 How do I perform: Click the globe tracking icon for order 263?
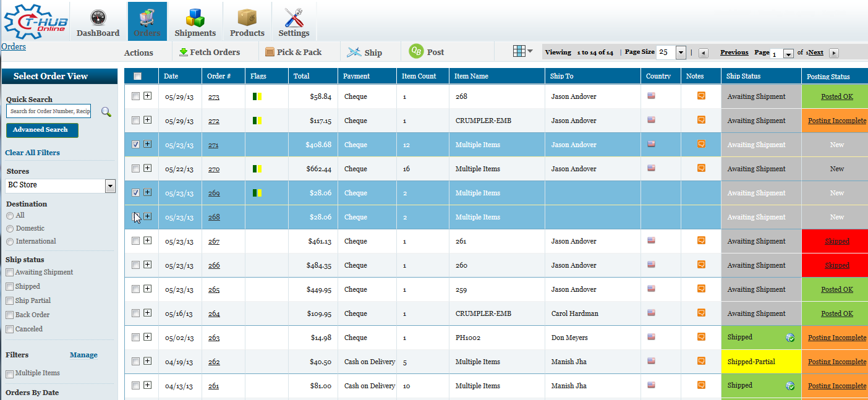coord(789,338)
